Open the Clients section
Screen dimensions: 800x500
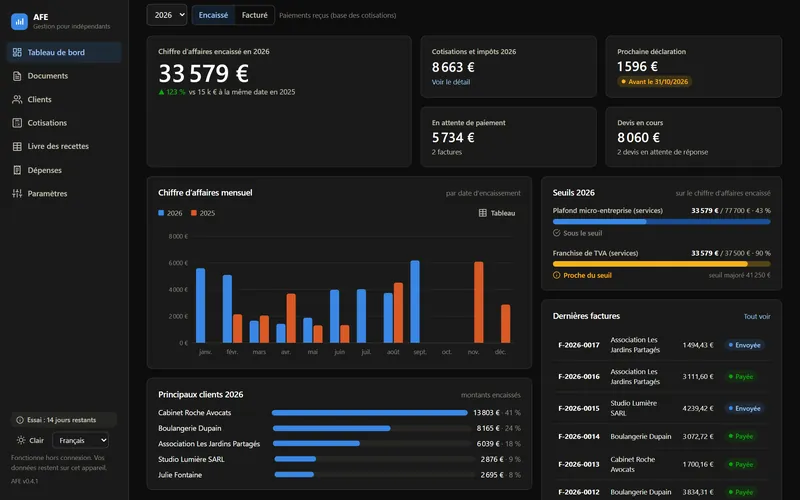pos(64,99)
